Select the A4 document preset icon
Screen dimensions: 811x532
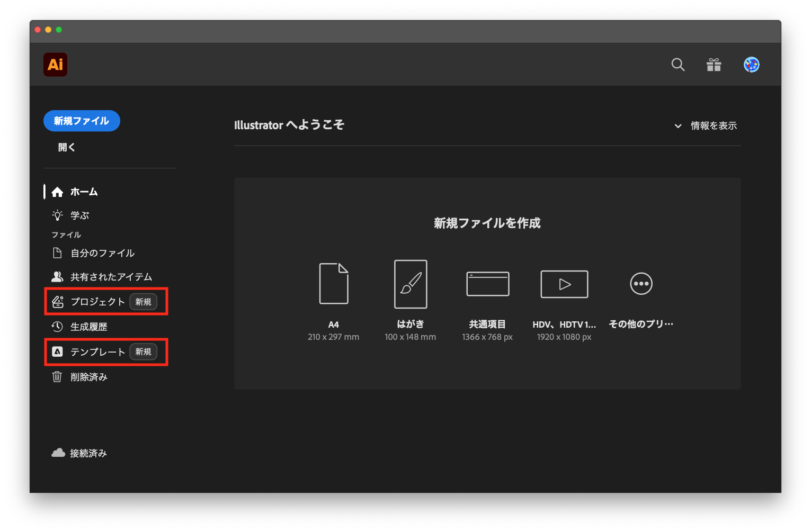[333, 284]
